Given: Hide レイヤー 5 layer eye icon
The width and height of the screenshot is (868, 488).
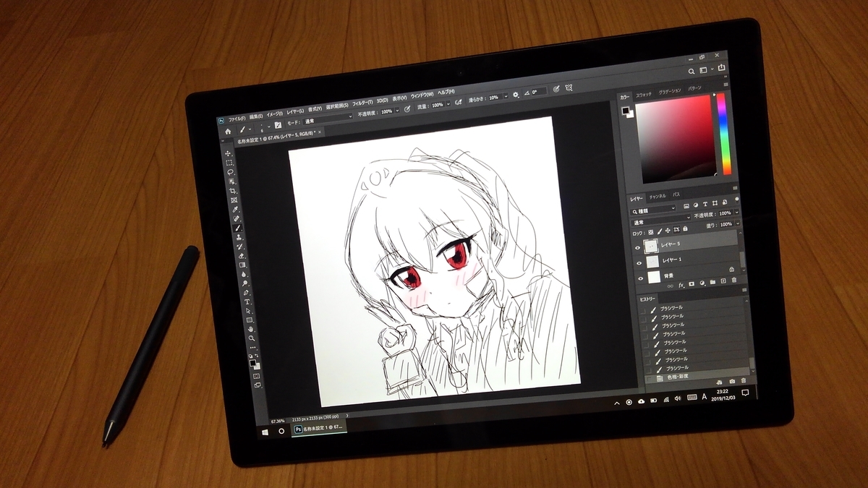Looking at the screenshot, I should pyautogui.click(x=637, y=248).
